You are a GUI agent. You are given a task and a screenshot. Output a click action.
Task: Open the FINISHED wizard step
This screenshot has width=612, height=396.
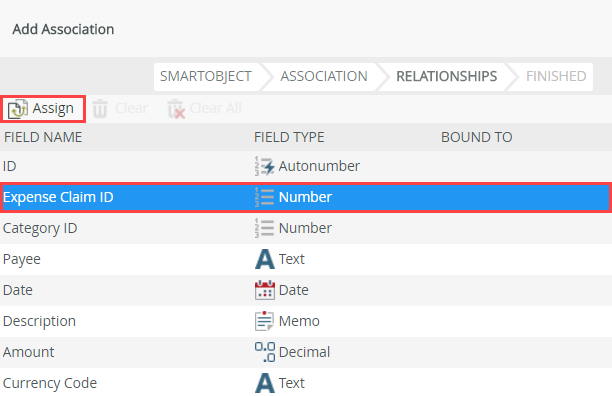(556, 76)
